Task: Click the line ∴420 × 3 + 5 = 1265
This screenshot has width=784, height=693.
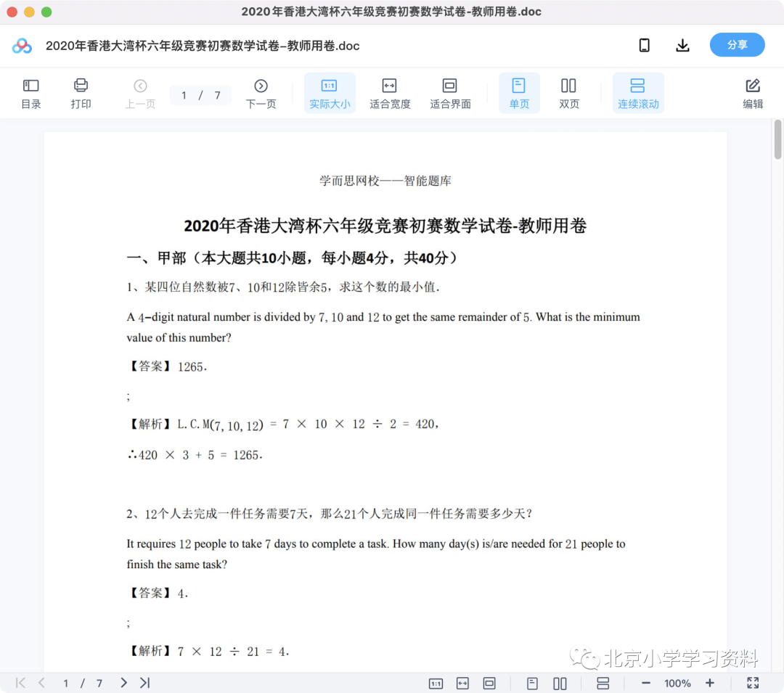Action: [x=195, y=455]
